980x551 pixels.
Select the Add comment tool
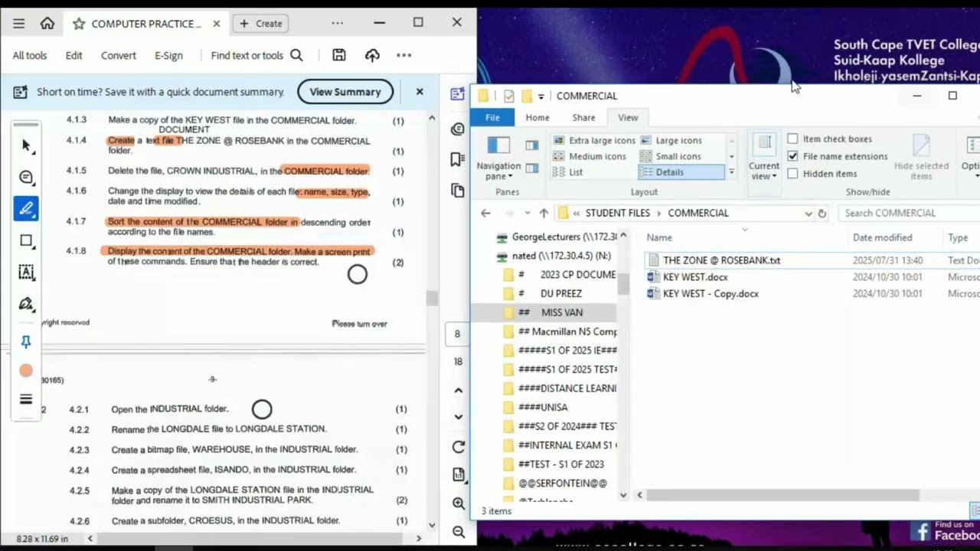click(27, 178)
